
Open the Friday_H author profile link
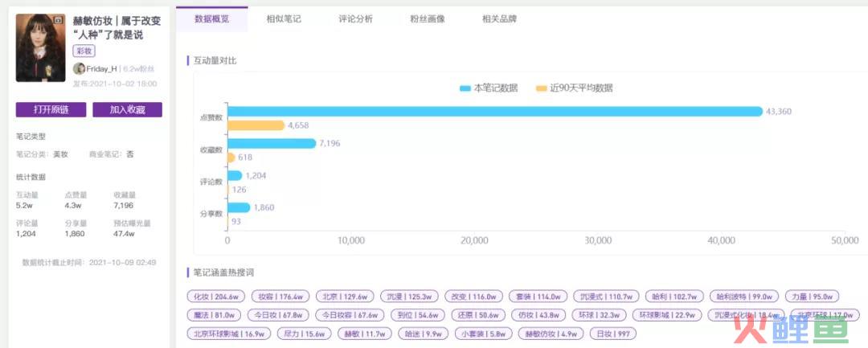pyautogui.click(x=101, y=69)
